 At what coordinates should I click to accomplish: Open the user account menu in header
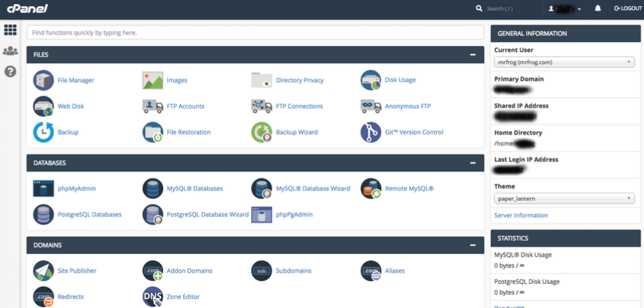[x=565, y=9]
